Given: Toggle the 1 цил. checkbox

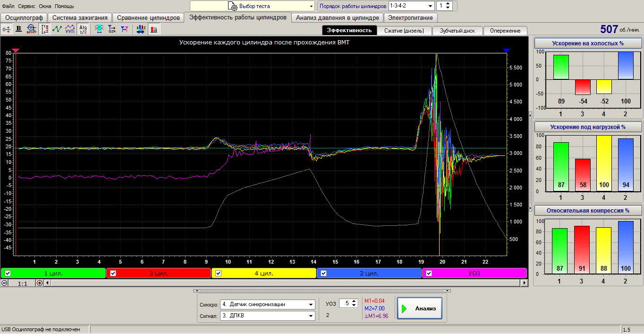Looking at the screenshot, I should pos(8,273).
